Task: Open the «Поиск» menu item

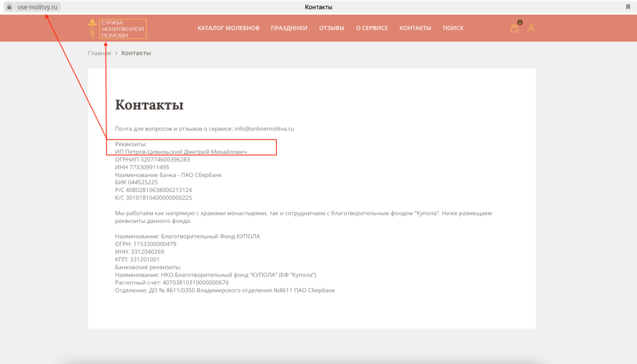Action: pyautogui.click(x=453, y=28)
